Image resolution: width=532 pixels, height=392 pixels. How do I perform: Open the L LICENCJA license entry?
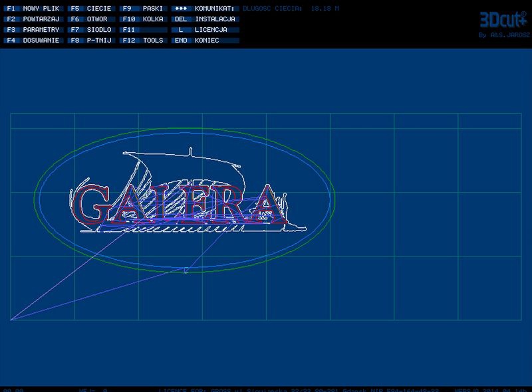point(205,30)
